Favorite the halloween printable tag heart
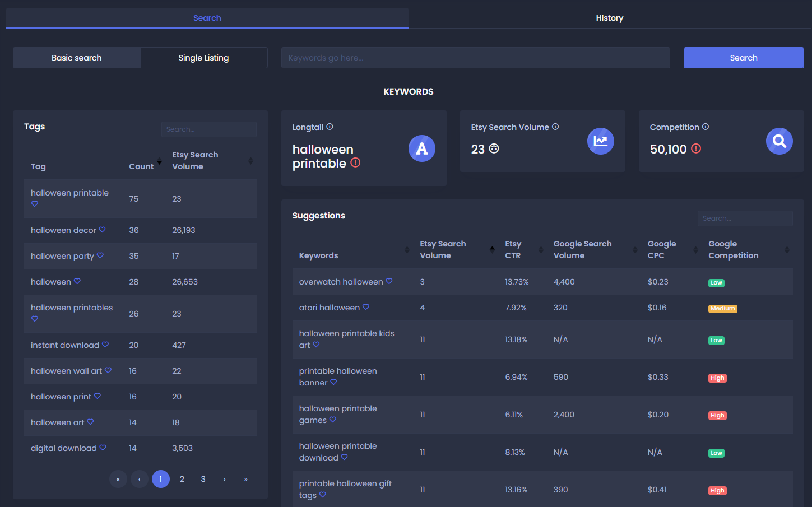The width and height of the screenshot is (812, 507). coord(35,204)
